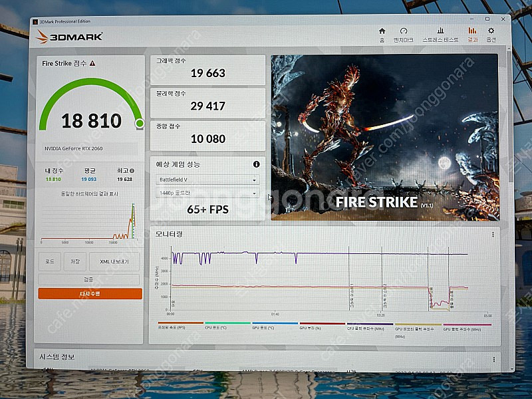Minimize the 3DMark window
Image resolution: width=532 pixels, height=399 pixels.
(472, 19)
